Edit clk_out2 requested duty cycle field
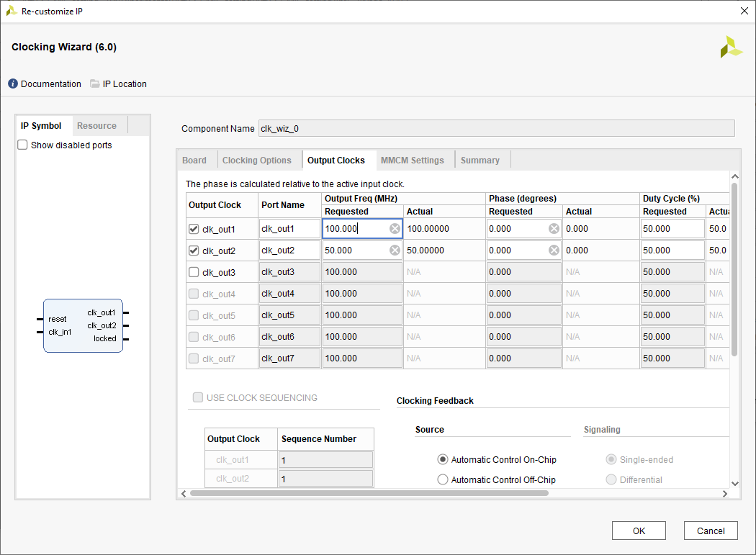The image size is (756, 555). coord(672,251)
